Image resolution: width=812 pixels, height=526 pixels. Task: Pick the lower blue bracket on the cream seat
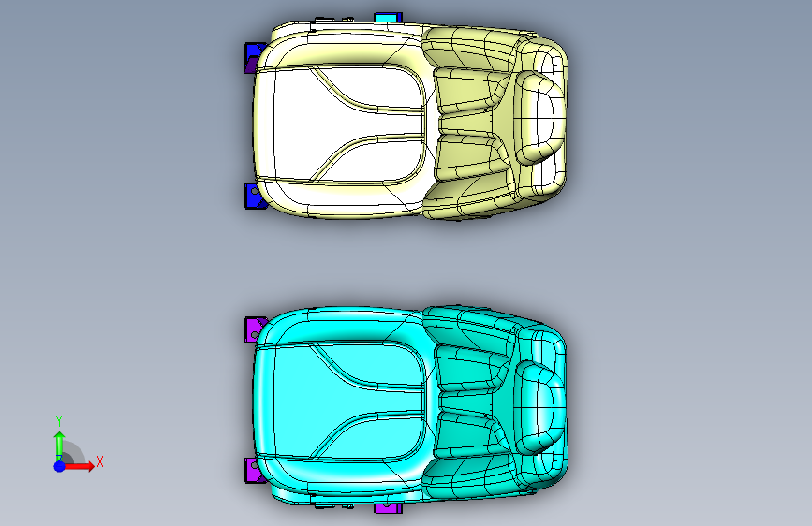[254, 197]
